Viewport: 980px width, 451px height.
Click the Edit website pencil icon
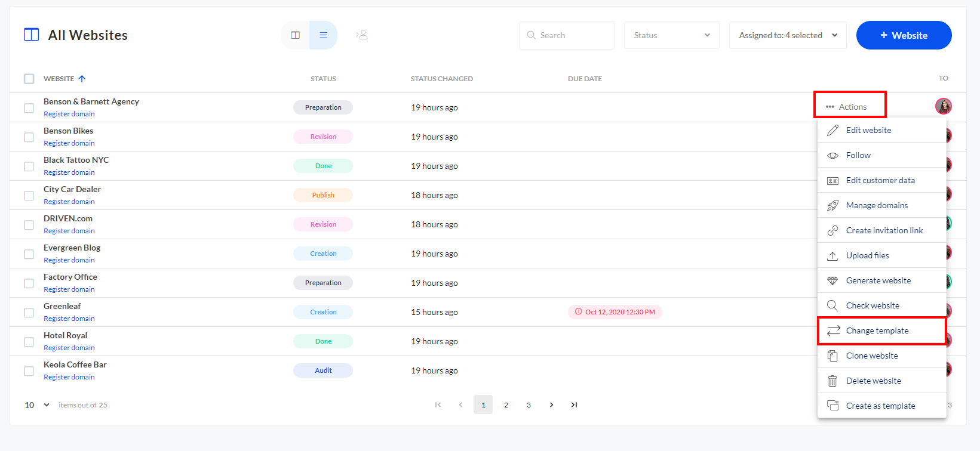click(x=832, y=130)
